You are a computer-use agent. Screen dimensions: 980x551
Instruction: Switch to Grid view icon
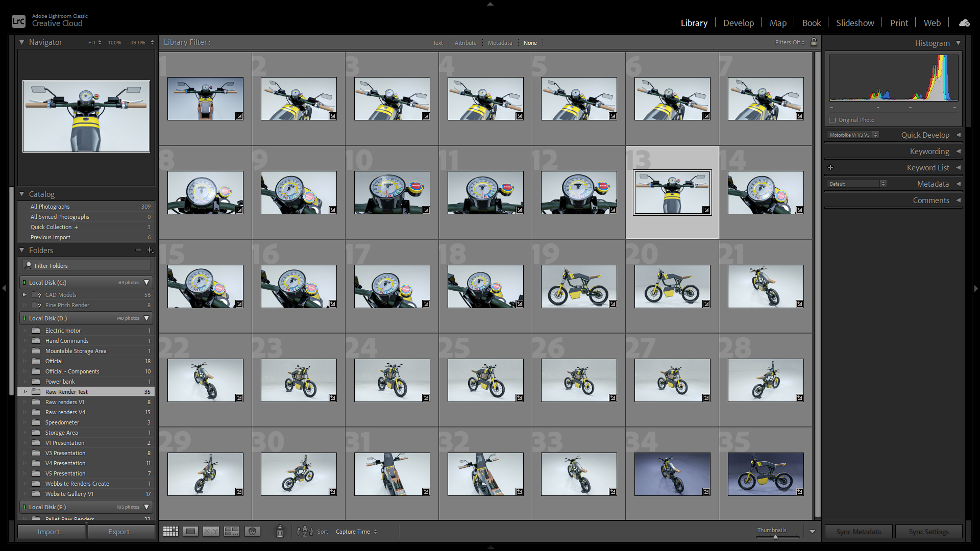pyautogui.click(x=170, y=532)
